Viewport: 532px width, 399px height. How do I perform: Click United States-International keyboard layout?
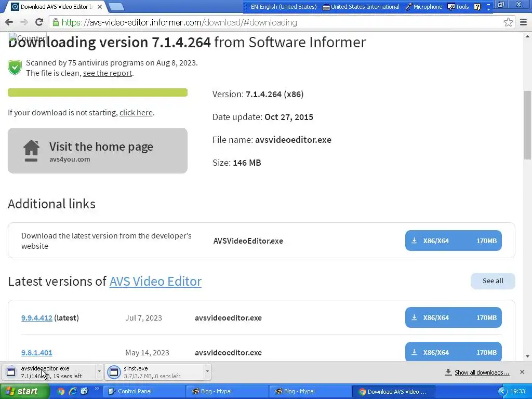click(361, 7)
